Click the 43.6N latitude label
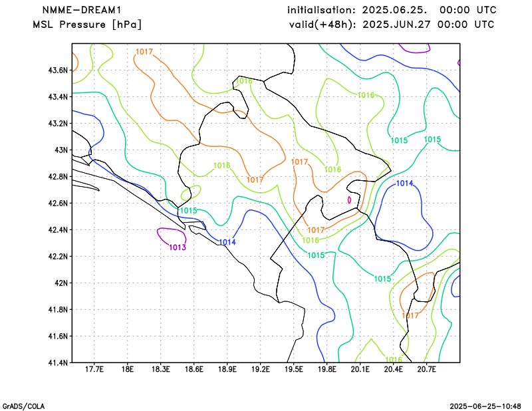Screen dimensions: 532x411 point(58,70)
